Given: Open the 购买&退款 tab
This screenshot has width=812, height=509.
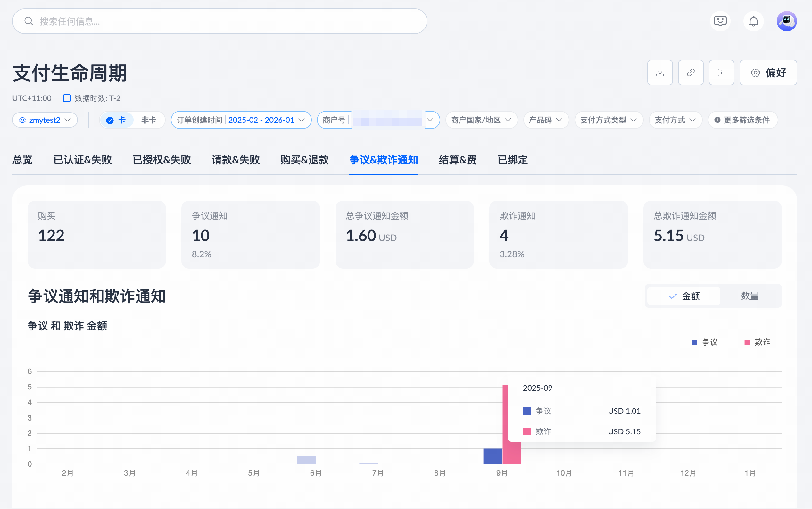Looking at the screenshot, I should click(304, 160).
